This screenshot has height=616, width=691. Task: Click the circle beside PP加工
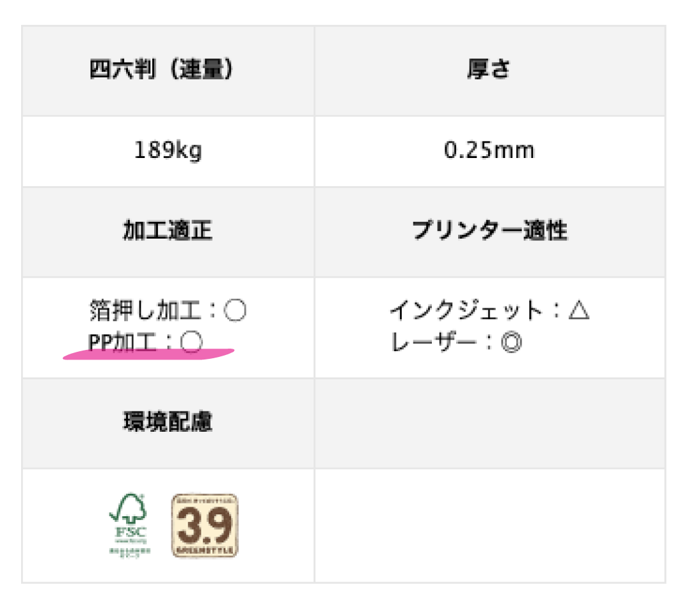pyautogui.click(x=192, y=342)
